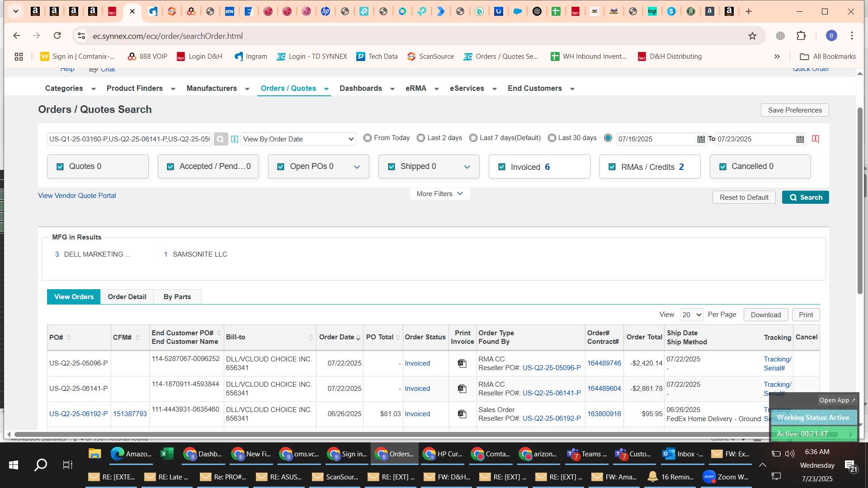The image size is (868, 488).
Task: Open Windows taskbar search
Action: coord(41,465)
